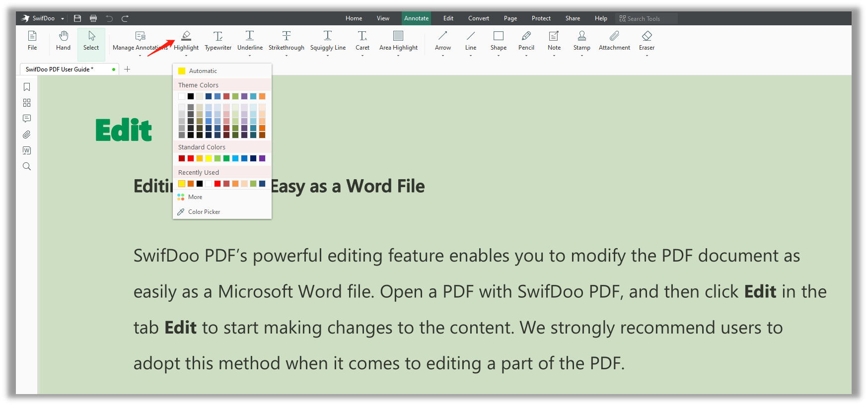This screenshot has width=868, height=406.
Task: Open the File tool
Action: click(x=32, y=41)
